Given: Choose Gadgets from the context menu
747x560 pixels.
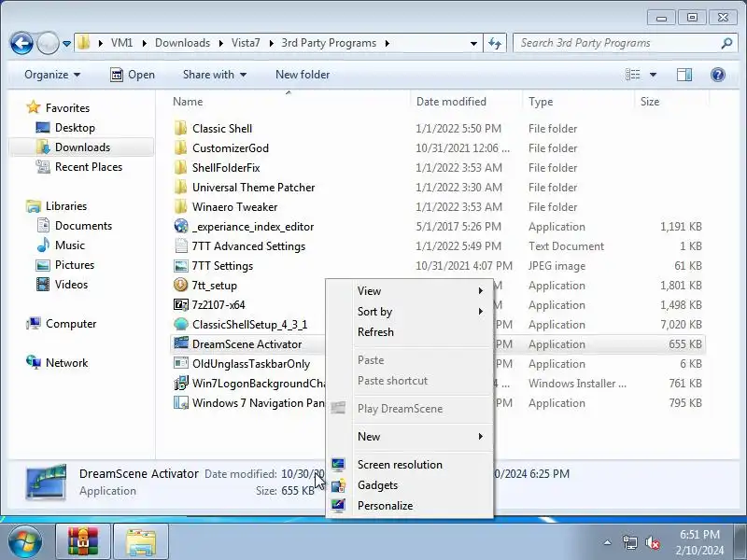Looking at the screenshot, I should tap(410, 484).
